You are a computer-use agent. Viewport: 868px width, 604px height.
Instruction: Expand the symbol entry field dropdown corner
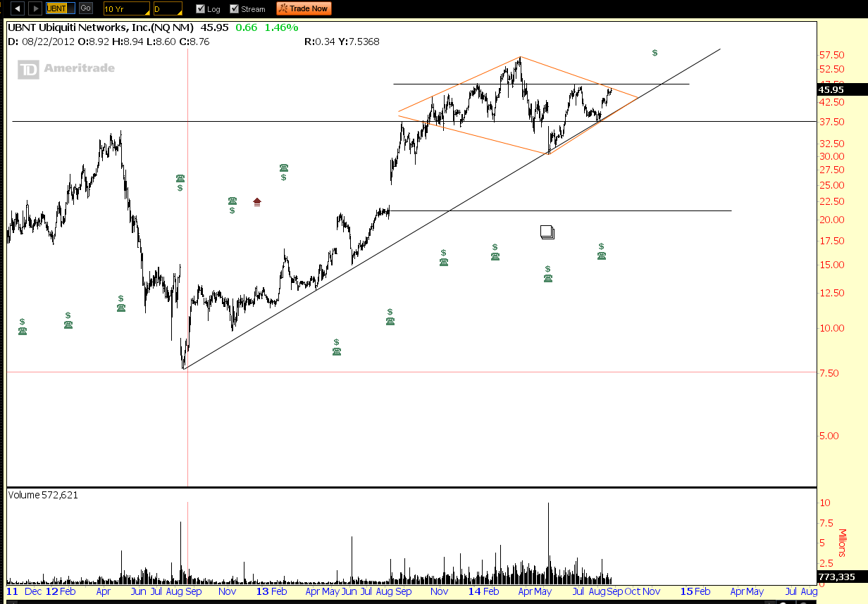point(73,11)
